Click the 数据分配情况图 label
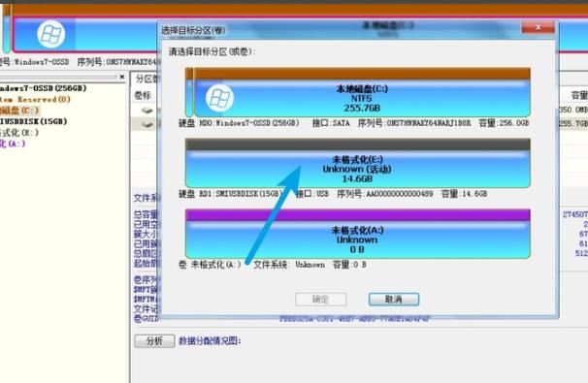Image resolution: width=588 pixels, height=383 pixels. pyautogui.click(x=210, y=341)
